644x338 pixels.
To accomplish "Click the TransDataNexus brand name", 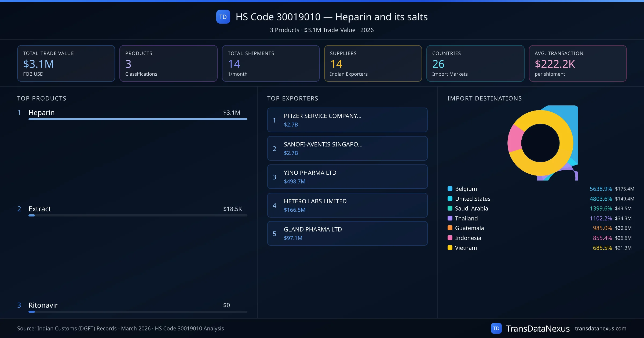I will [x=537, y=328].
